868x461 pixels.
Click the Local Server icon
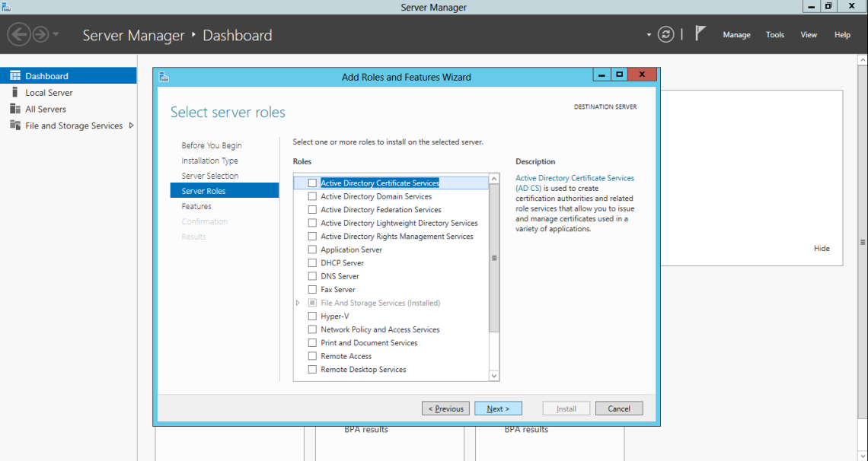pyautogui.click(x=15, y=92)
